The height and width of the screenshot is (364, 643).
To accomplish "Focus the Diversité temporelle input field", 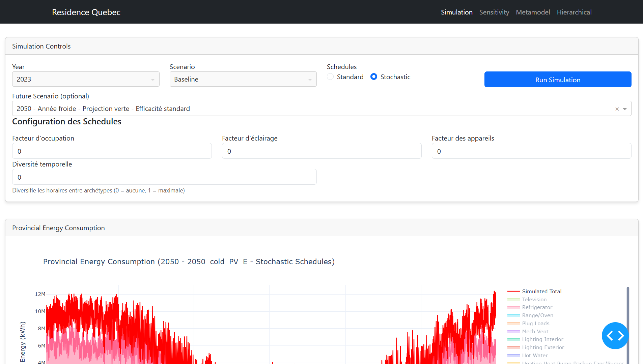I will 164,177.
